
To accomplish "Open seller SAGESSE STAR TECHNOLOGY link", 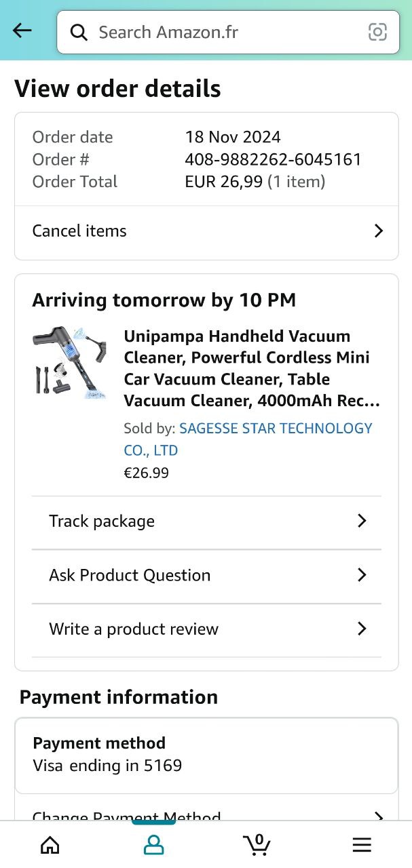I will pos(275,429).
